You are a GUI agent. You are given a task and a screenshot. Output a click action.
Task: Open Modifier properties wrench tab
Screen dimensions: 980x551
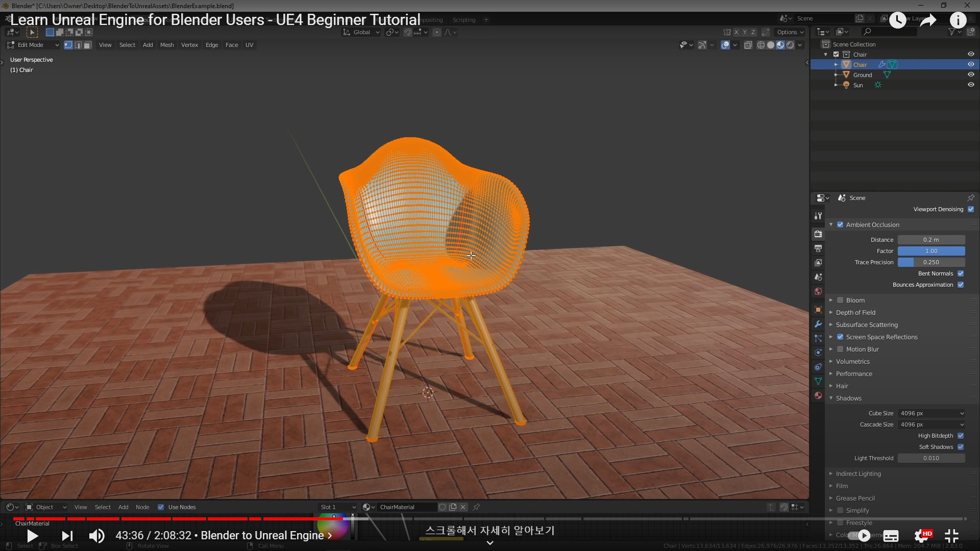818,324
